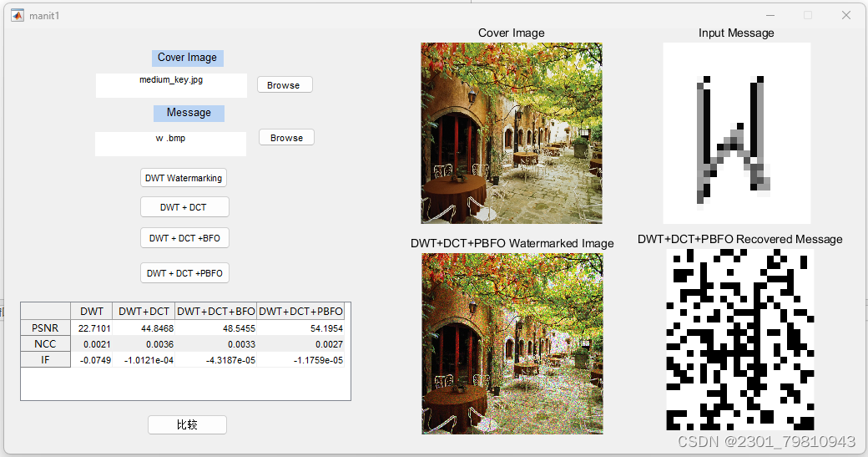Select the DWT+DCT+BFO column header
This screenshot has width=868, height=457.
tap(216, 312)
